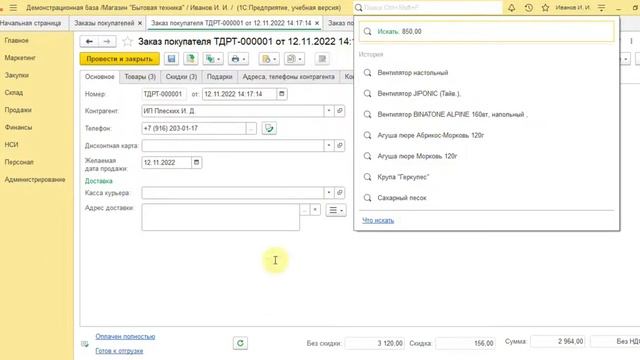
Task: Click the Телефон input field
Action: point(194,128)
